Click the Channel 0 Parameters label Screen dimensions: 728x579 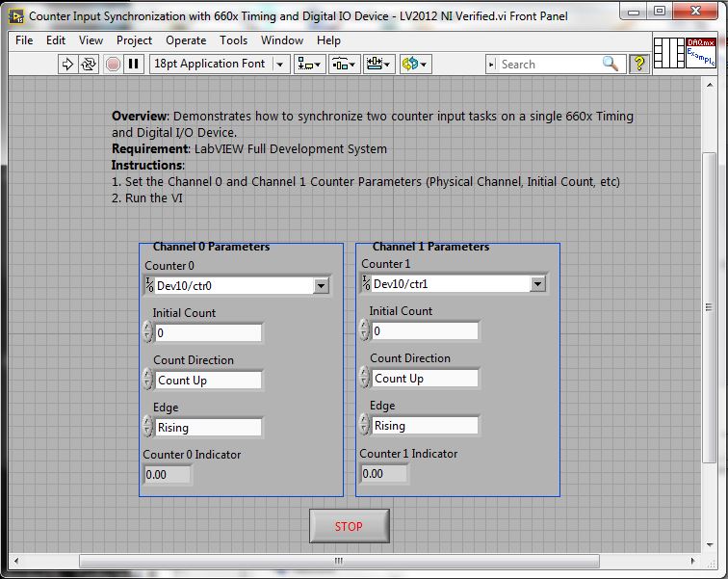point(211,247)
